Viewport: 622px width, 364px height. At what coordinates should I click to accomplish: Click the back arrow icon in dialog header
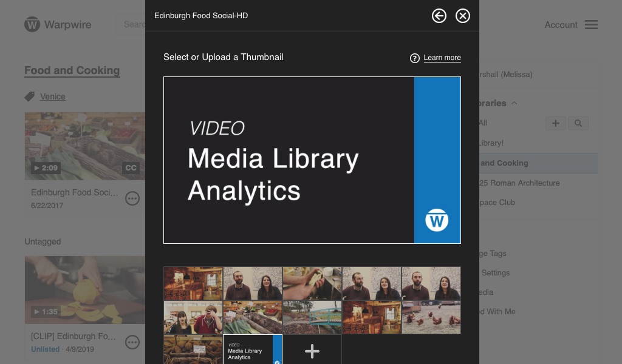pos(439,16)
